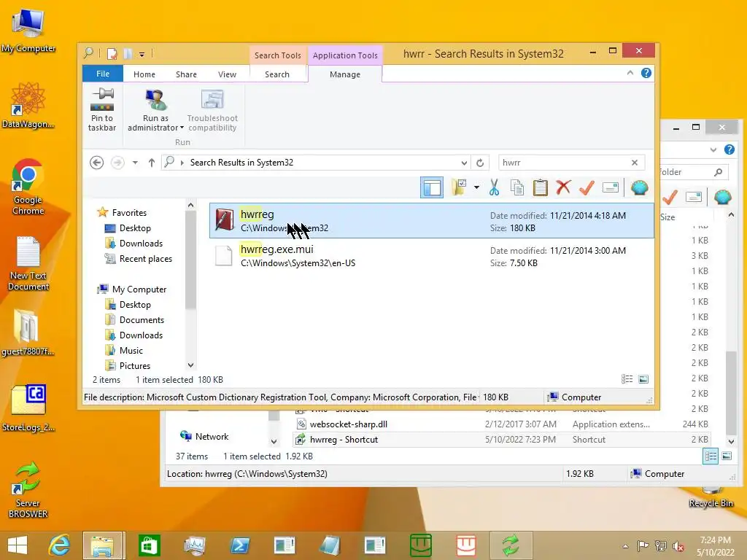Open Quick Access Toolbar customize dropdown
Viewport: 747px width, 560px height.
(142, 54)
